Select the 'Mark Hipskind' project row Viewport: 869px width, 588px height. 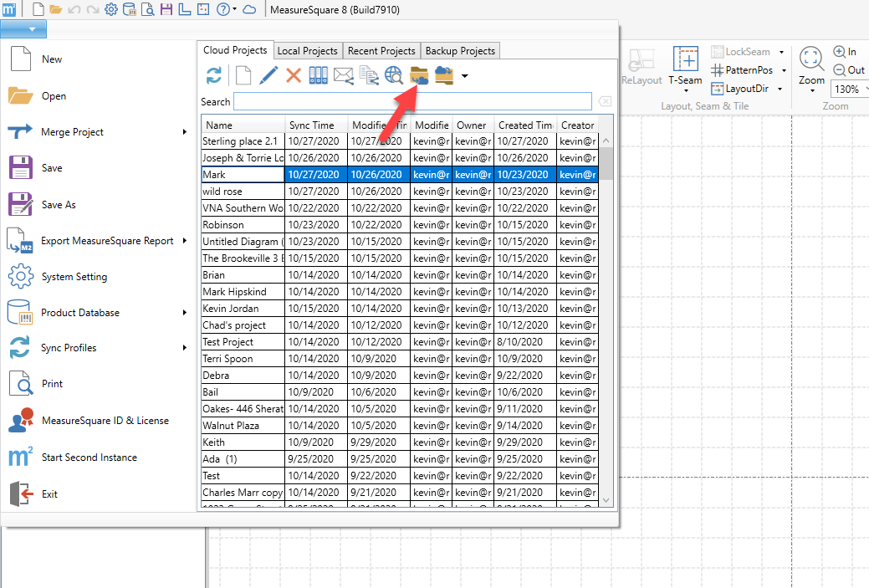[400, 292]
